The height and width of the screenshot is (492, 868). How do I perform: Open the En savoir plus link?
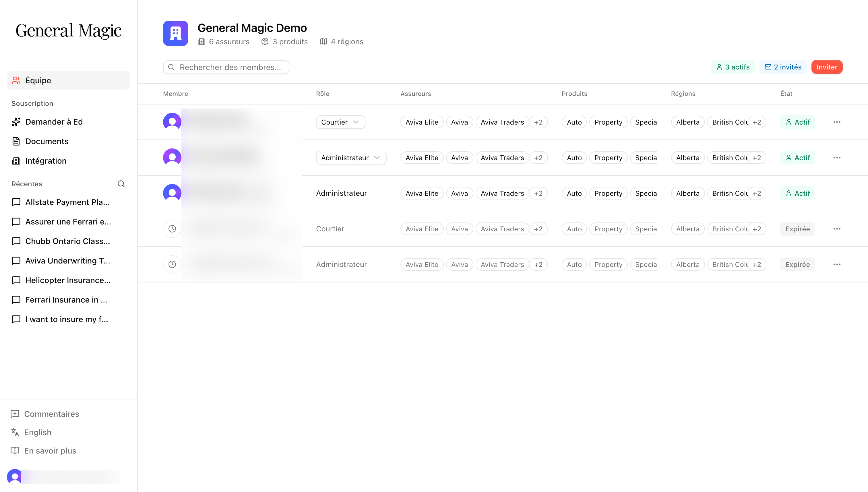tap(50, 451)
